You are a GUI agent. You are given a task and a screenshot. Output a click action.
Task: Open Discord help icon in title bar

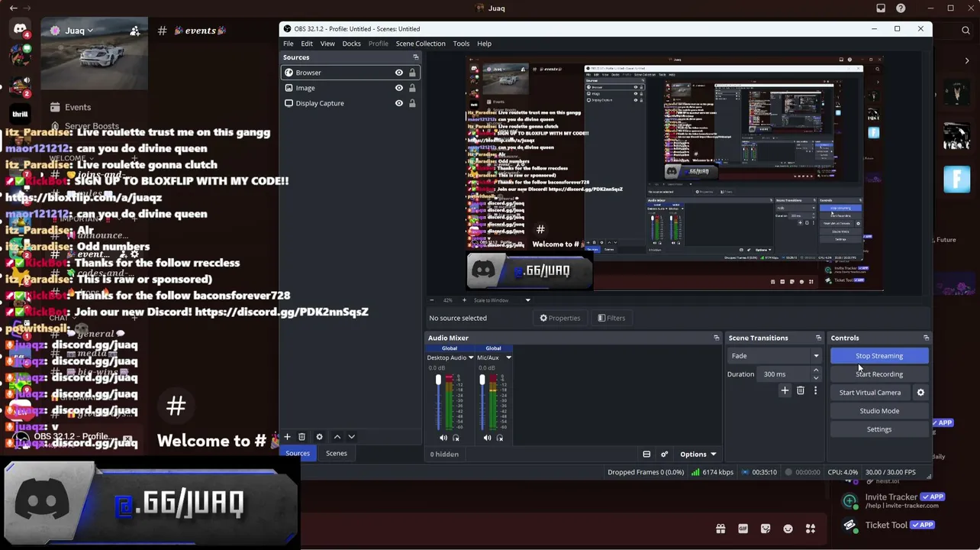pos(901,8)
